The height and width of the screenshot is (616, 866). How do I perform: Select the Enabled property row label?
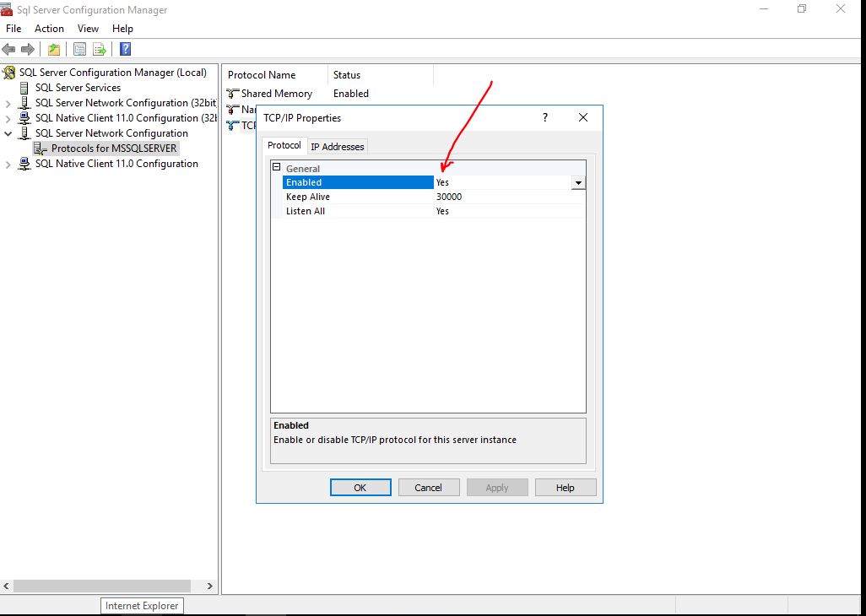pyautogui.click(x=358, y=183)
